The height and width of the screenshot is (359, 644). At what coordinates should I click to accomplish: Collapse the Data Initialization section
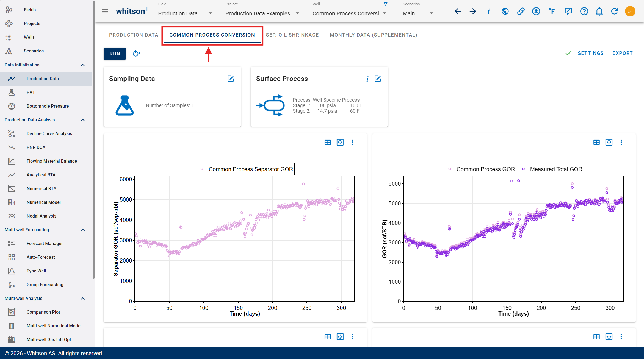(x=82, y=65)
